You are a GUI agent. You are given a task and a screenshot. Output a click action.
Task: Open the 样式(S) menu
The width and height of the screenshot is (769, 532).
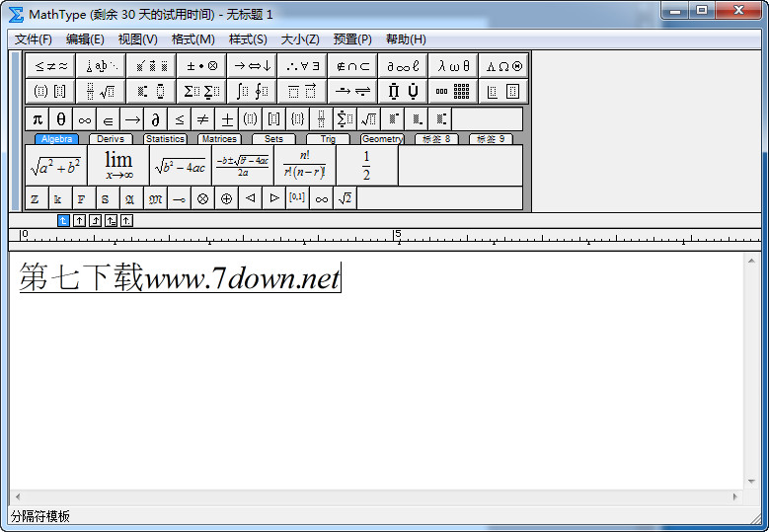point(248,39)
